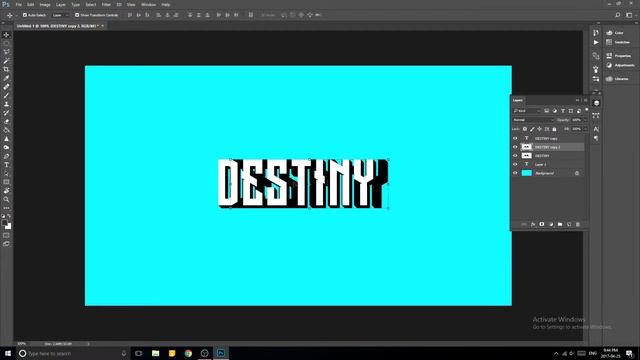Open the Move tool preset picker arrow
Image resolution: width=640 pixels, height=360 pixels.
[16, 15]
